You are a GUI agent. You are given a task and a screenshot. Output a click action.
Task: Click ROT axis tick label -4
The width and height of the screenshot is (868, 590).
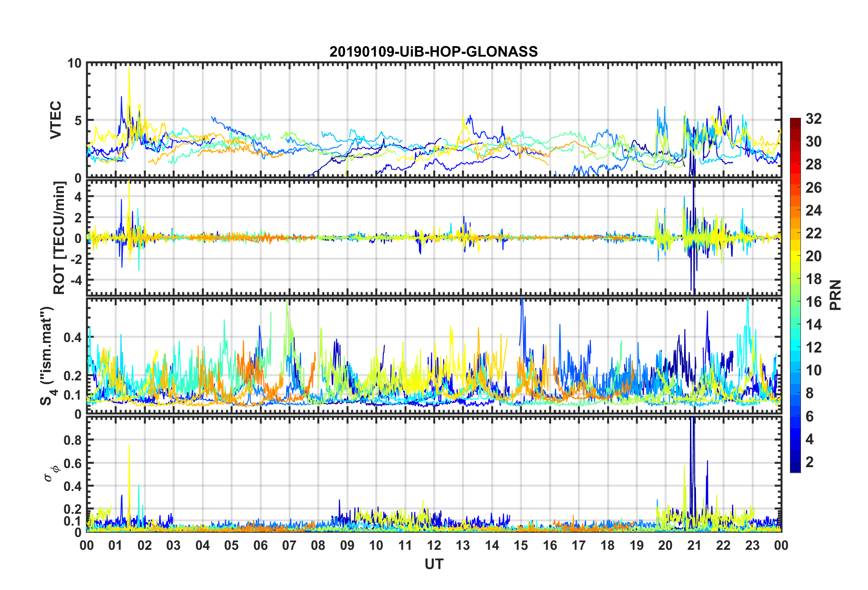(76, 279)
